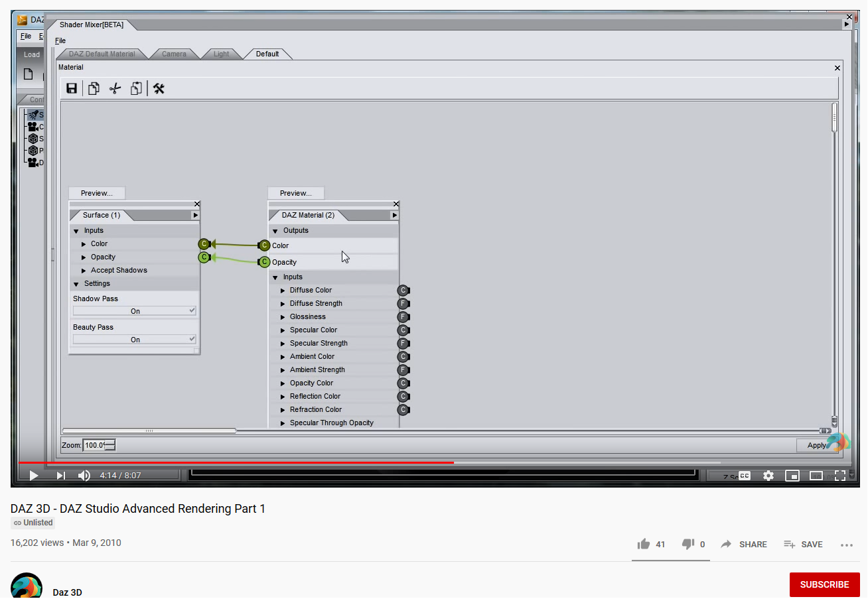Expand the Diffuse Color property

(x=283, y=291)
